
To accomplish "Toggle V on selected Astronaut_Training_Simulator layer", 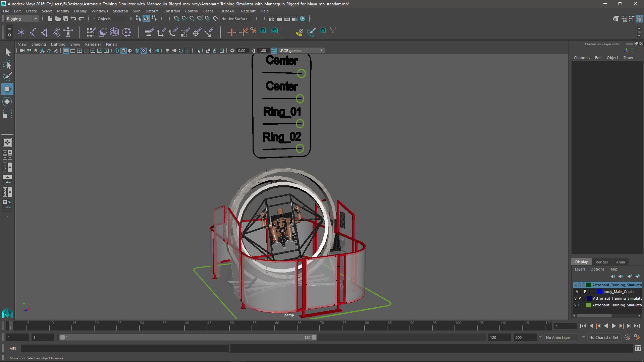I will pos(576,285).
